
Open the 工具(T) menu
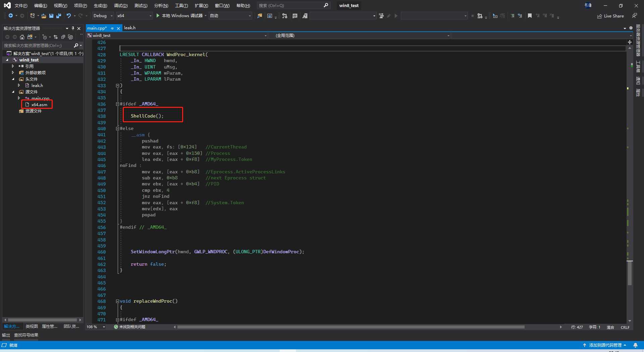point(181,5)
